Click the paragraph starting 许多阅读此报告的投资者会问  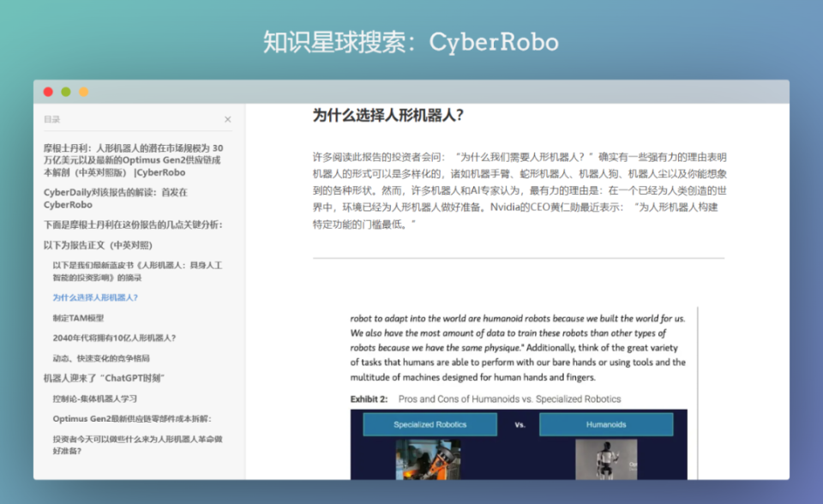pos(520,190)
